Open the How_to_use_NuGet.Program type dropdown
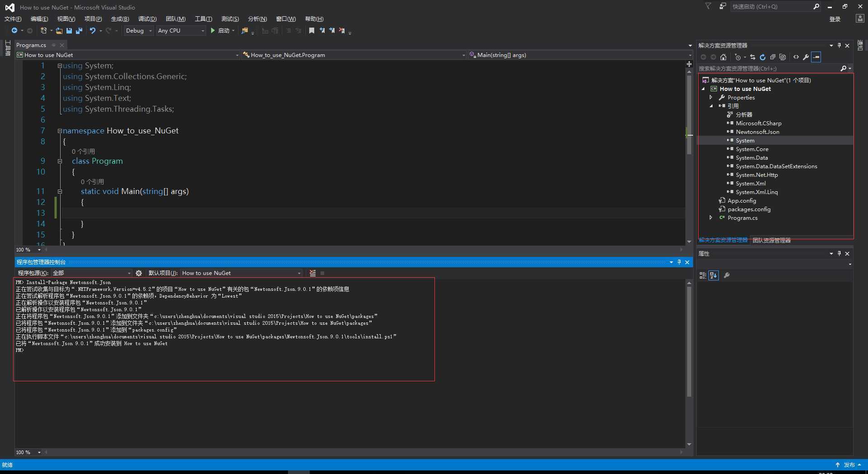The height and width of the screenshot is (474, 868). (x=354, y=55)
